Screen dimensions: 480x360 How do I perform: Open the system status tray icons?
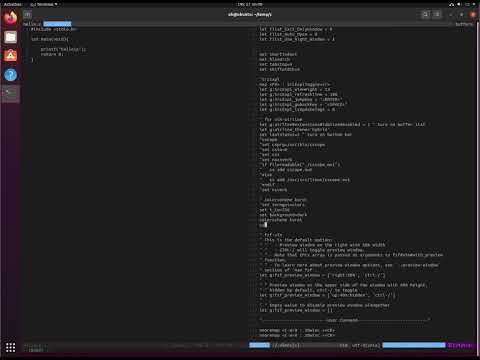(463, 4)
